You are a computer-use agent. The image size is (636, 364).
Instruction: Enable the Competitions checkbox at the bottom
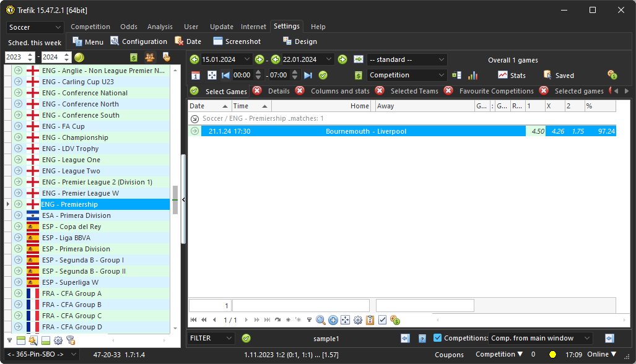438,338
